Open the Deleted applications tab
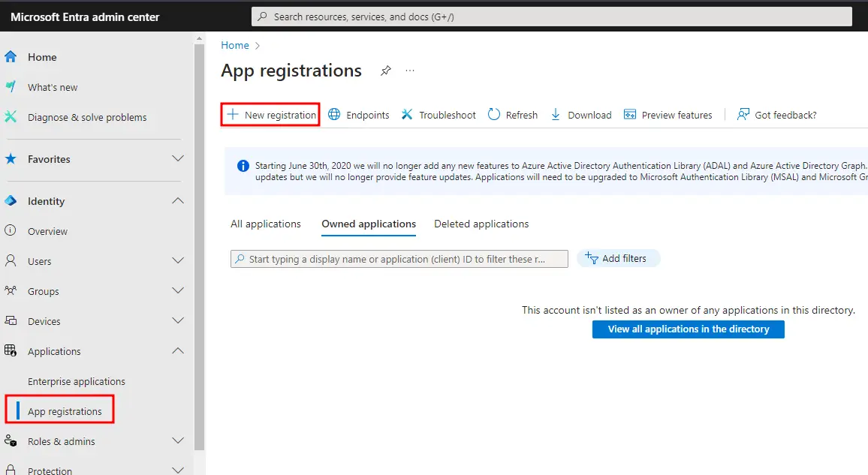 coord(481,224)
